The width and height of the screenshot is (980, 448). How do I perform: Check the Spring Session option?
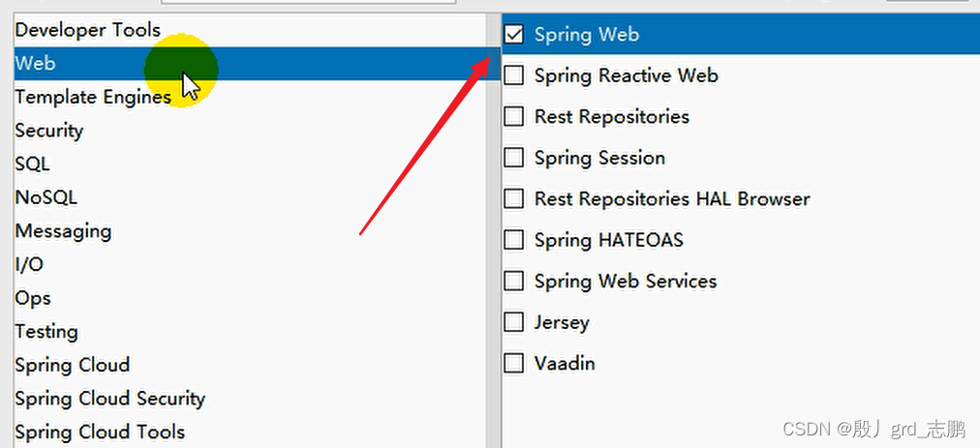[514, 158]
